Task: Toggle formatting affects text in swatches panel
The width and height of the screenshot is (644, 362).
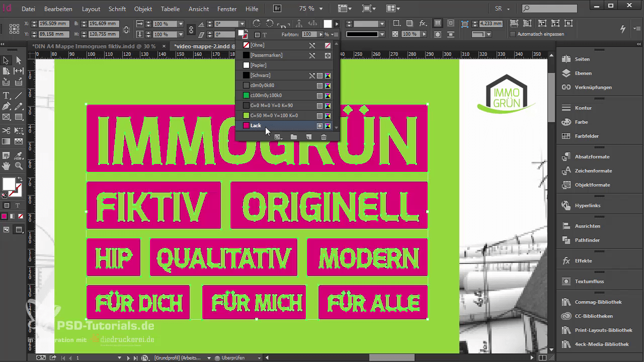Action: [265, 35]
